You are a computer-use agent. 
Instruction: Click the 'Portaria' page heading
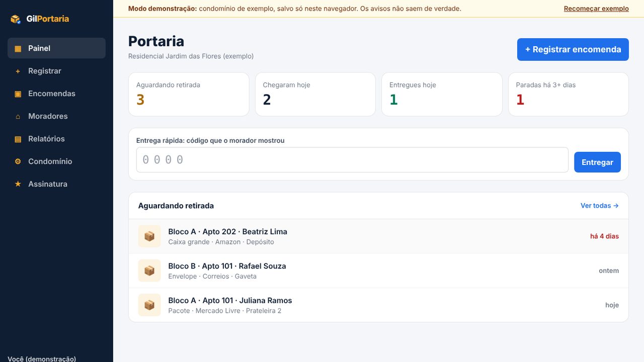[156, 41]
